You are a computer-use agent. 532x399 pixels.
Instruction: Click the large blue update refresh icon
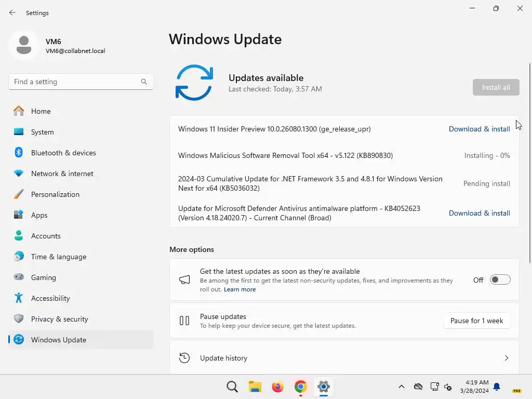pos(194,83)
